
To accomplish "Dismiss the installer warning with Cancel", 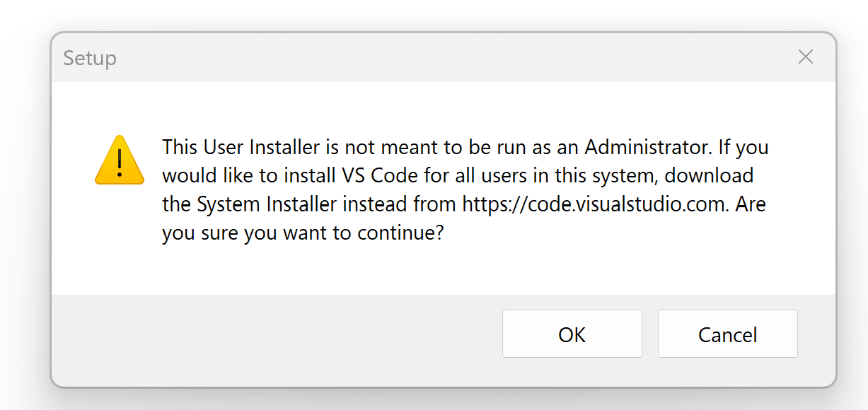I will 727,333.
